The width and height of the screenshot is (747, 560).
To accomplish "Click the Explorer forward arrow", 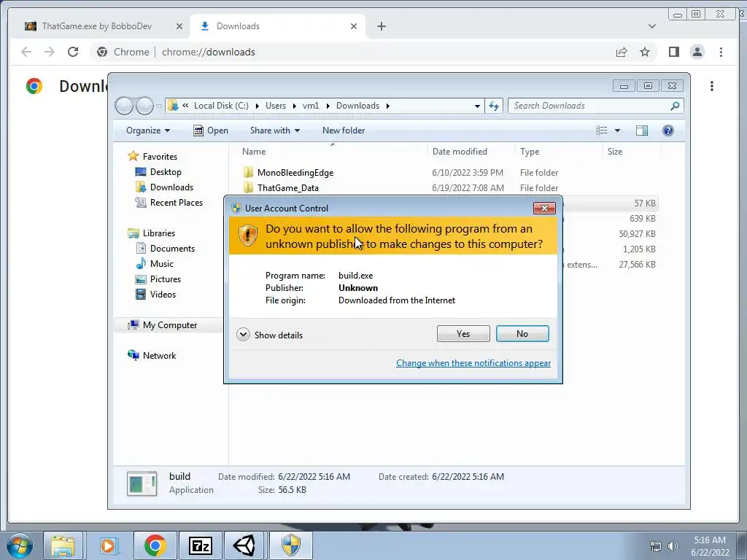I will point(144,106).
